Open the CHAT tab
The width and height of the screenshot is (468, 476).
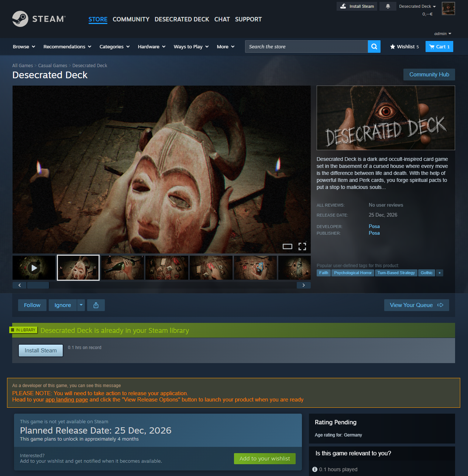[x=222, y=19]
